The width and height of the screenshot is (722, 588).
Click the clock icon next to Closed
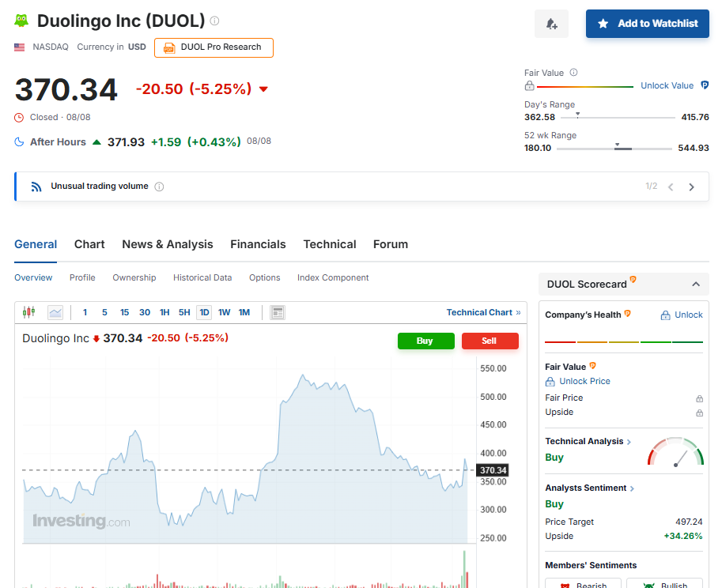click(x=19, y=118)
